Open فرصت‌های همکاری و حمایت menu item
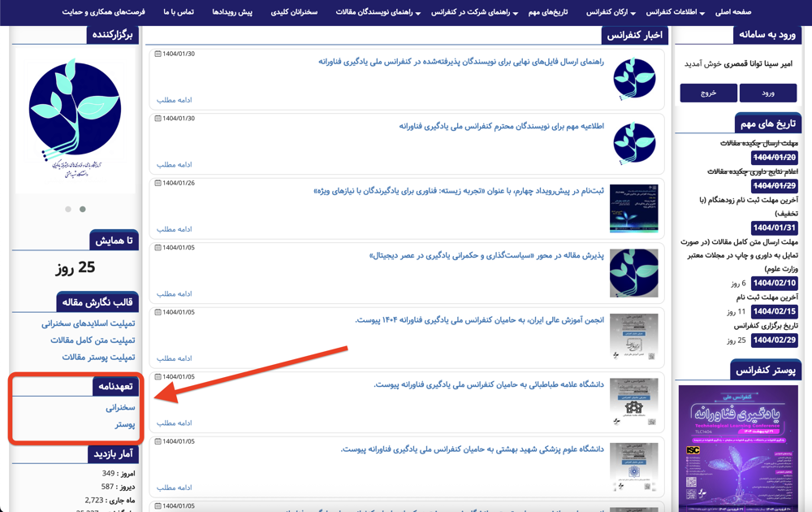812x512 pixels. coord(104,12)
